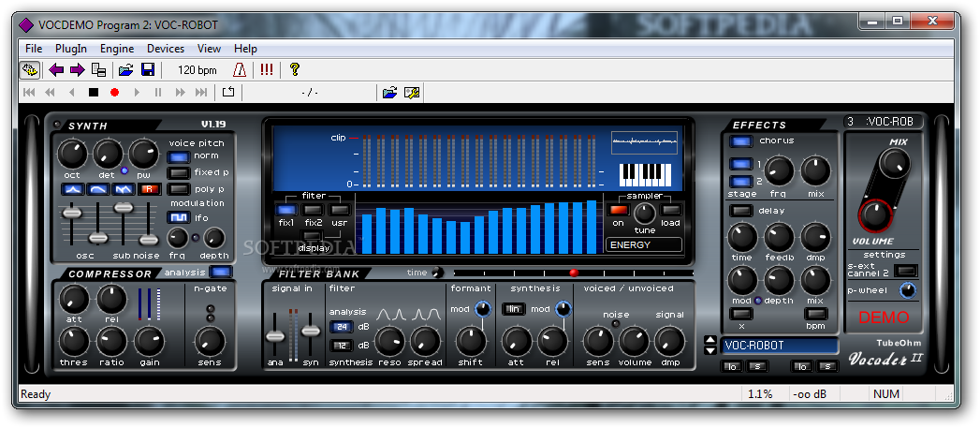Open the transport bar folder icon

click(390, 93)
